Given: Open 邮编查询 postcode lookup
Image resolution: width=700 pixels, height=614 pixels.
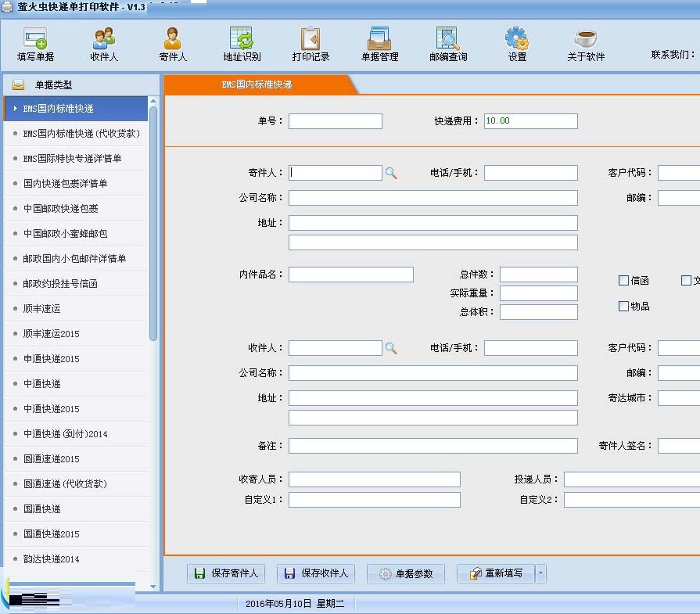Looking at the screenshot, I should [448, 45].
